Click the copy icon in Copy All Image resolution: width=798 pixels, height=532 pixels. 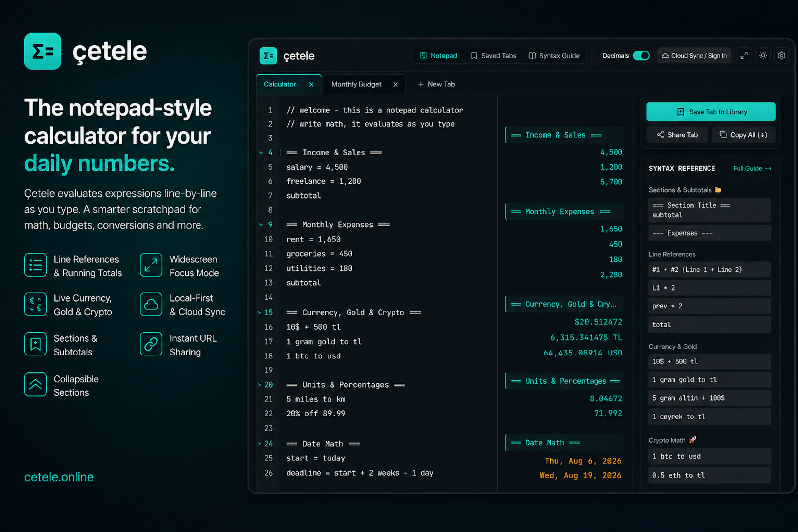click(x=723, y=135)
